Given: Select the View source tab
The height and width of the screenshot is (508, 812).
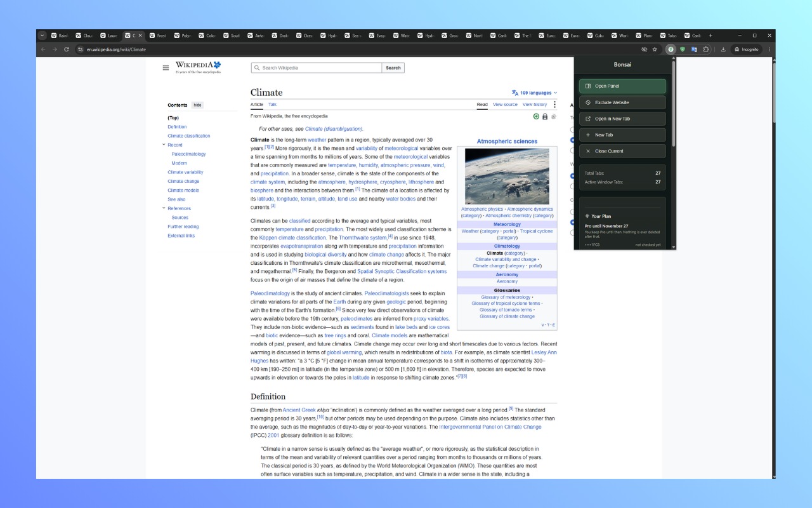Looking at the screenshot, I should pos(505,104).
